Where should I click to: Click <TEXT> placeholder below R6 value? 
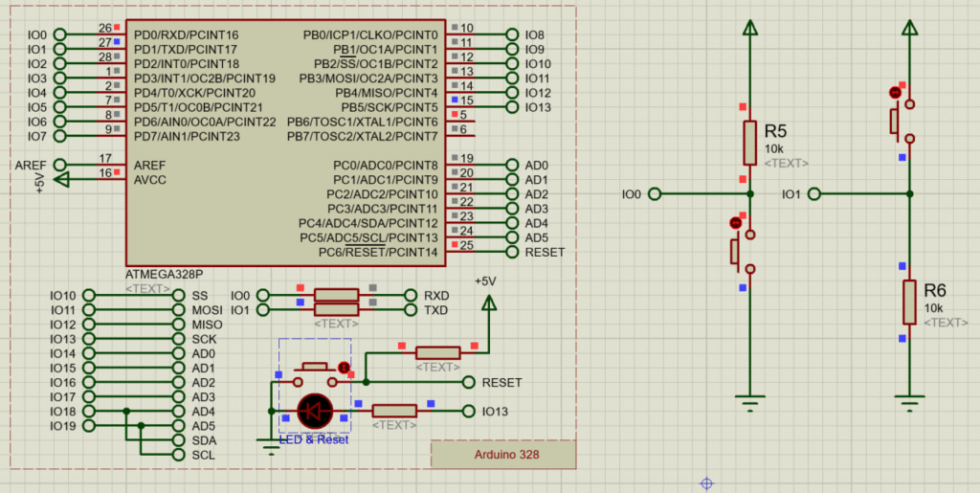[x=947, y=323]
